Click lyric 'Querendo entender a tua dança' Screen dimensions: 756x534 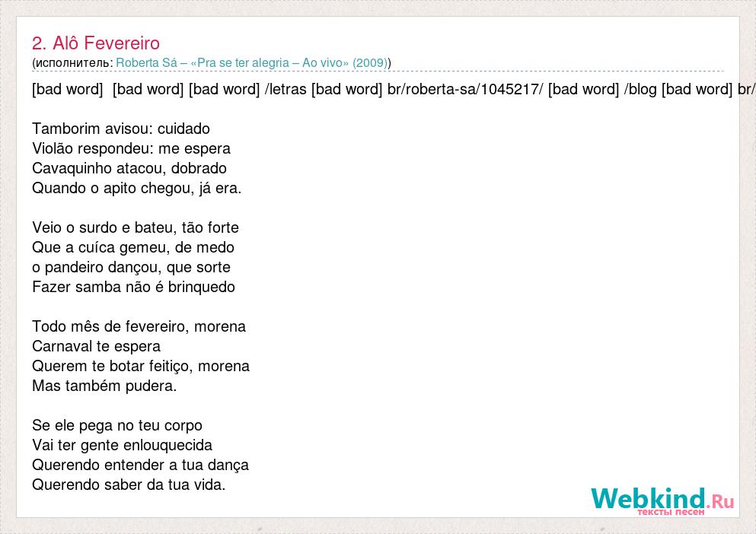(x=140, y=465)
